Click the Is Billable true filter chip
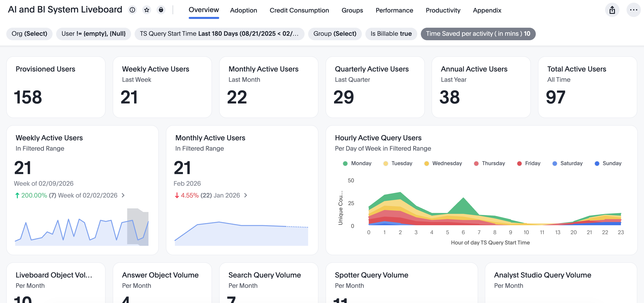Viewport: 644px width, 303px height. click(391, 34)
